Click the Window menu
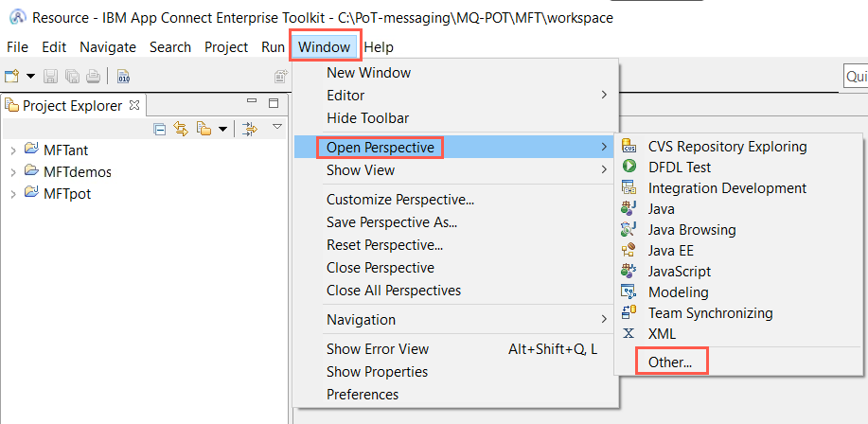This screenshot has height=424, width=868. [325, 47]
